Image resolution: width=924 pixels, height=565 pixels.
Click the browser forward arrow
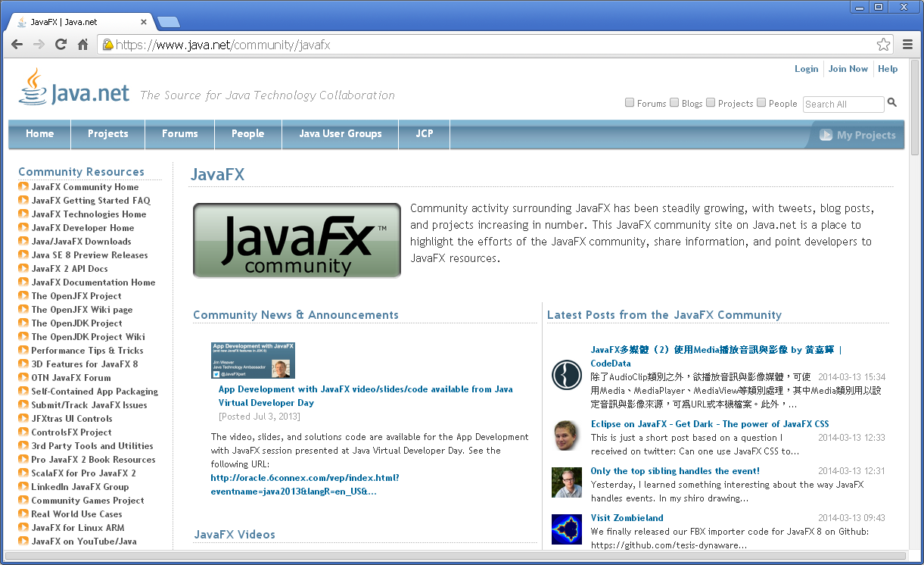coord(39,45)
